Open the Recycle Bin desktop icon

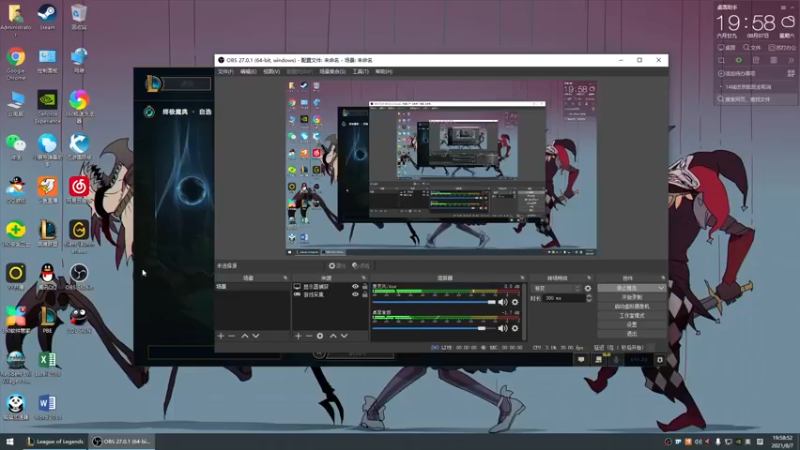click(x=79, y=17)
